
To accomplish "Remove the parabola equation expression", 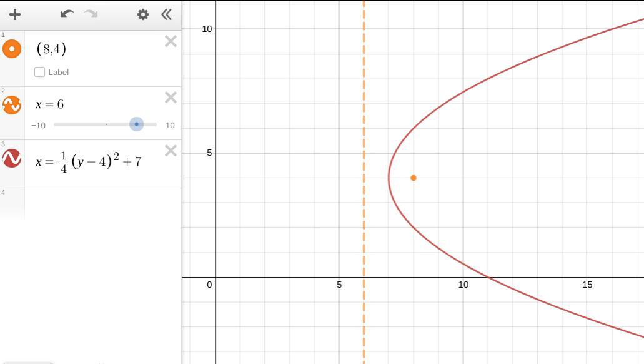I will (171, 151).
